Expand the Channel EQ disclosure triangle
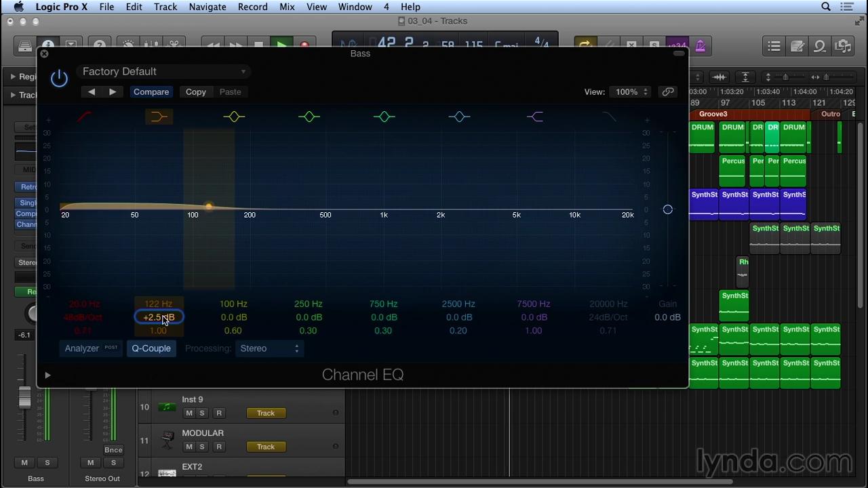 click(x=47, y=375)
